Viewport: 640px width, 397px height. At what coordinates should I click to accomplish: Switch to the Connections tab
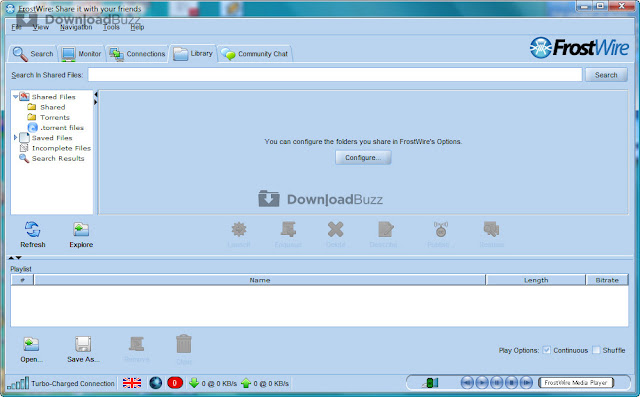click(x=137, y=53)
